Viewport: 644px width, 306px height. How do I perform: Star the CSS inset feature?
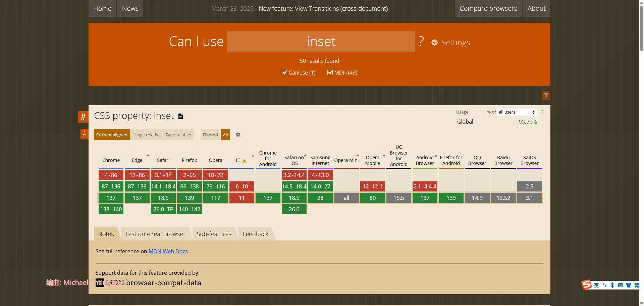pyautogui.click(x=84, y=134)
